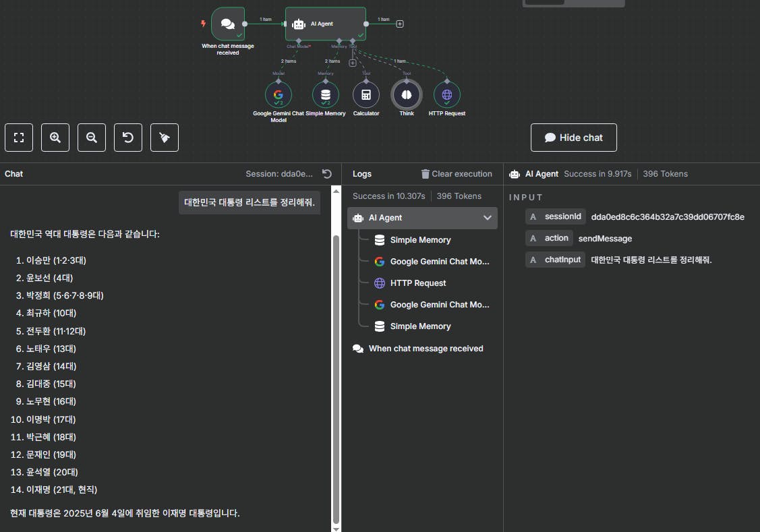The image size is (760, 532).
Task: Collapse the AI Agent entry in Logs
Action: (488, 218)
